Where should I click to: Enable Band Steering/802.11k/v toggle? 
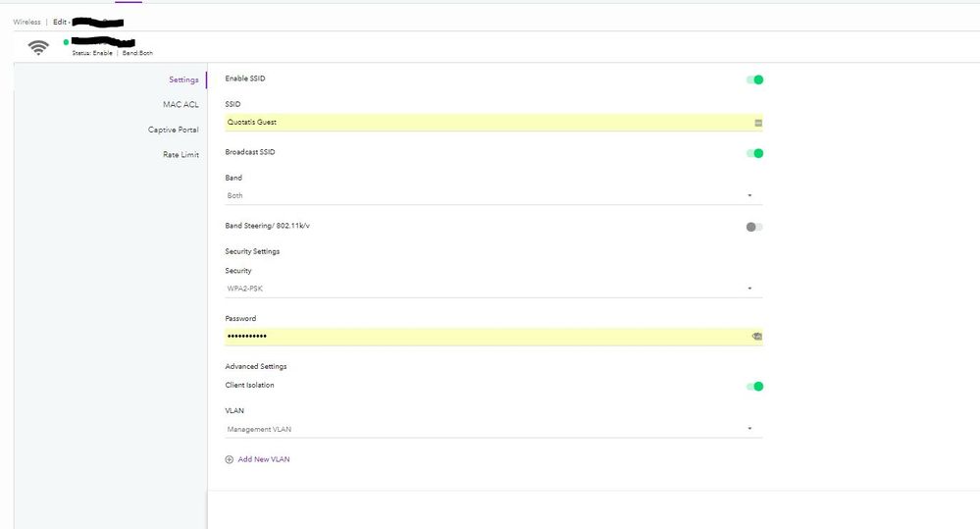pos(753,227)
